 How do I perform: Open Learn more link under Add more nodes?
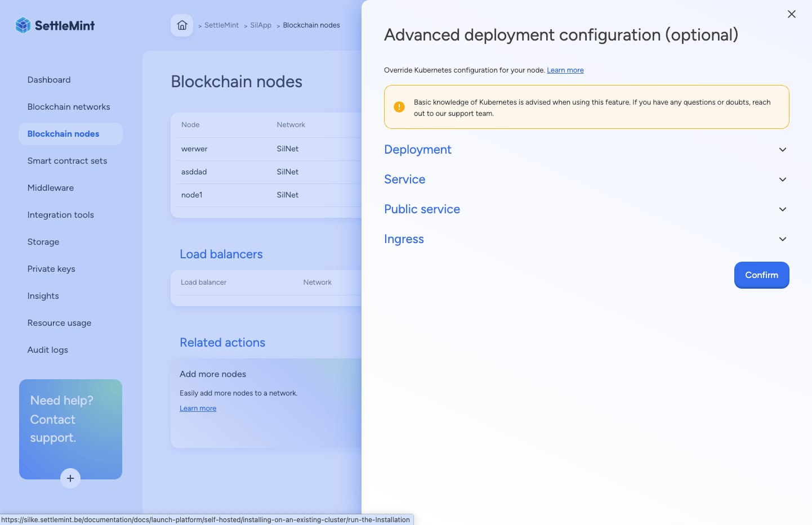coord(198,409)
